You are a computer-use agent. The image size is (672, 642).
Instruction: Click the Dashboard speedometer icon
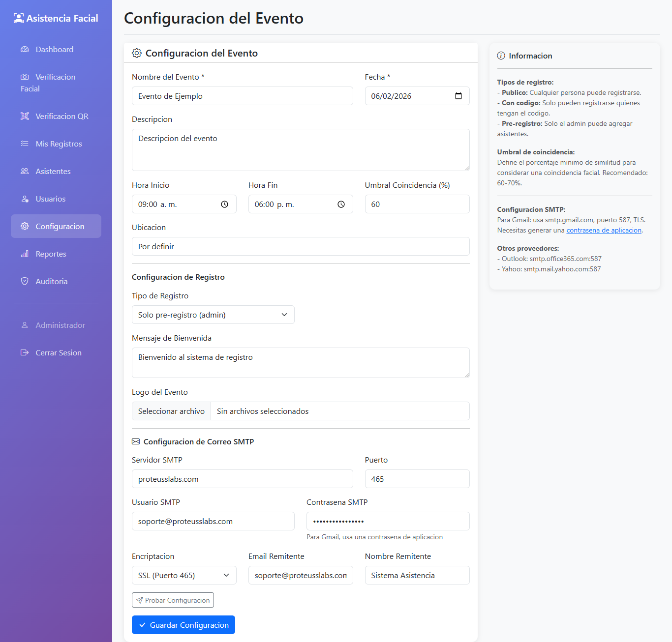[25, 50]
